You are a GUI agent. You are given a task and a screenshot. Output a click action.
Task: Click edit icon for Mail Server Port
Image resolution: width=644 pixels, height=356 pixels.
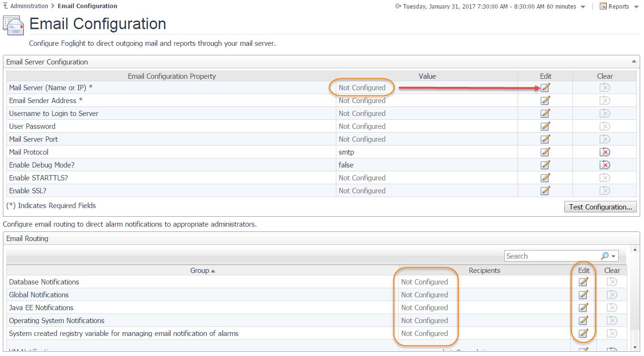[545, 139]
